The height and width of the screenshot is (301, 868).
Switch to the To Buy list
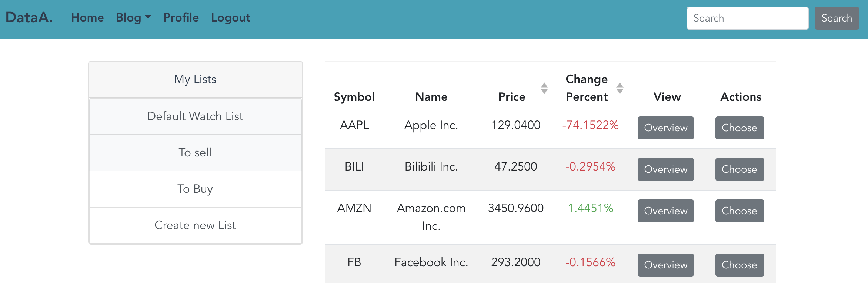tap(195, 189)
